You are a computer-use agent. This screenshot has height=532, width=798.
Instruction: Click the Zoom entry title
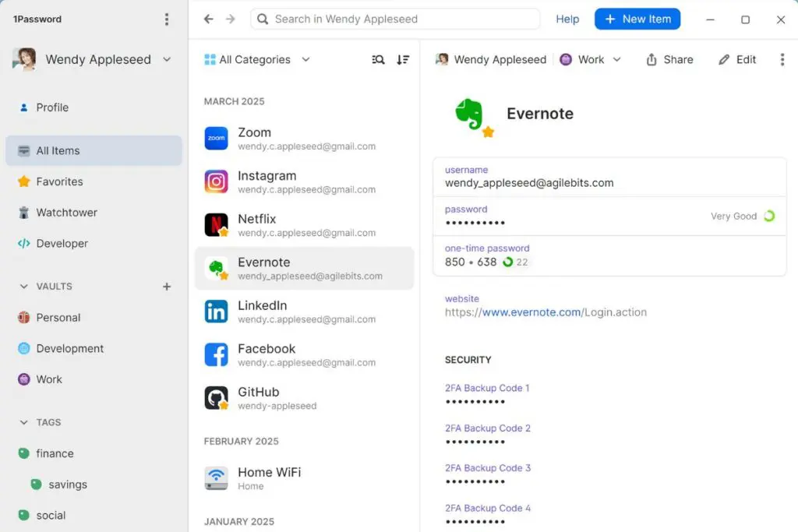255,132
